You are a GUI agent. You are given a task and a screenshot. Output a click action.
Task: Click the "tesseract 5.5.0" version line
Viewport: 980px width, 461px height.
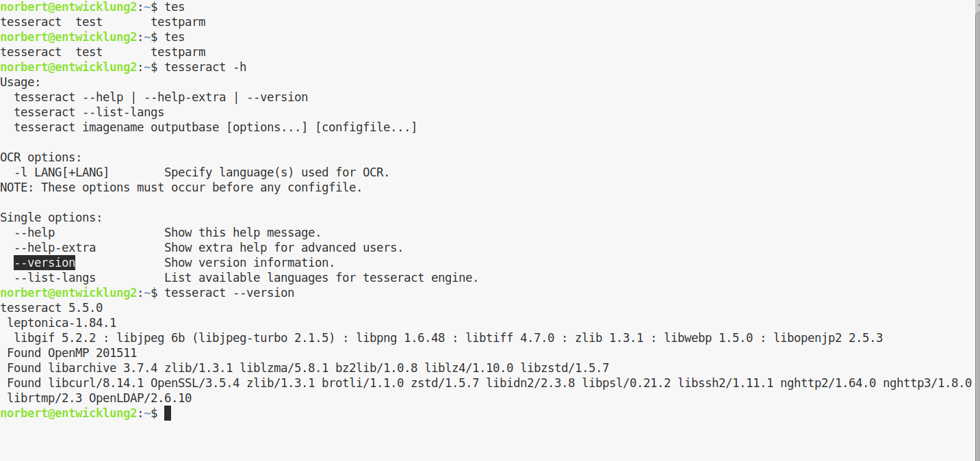51,308
